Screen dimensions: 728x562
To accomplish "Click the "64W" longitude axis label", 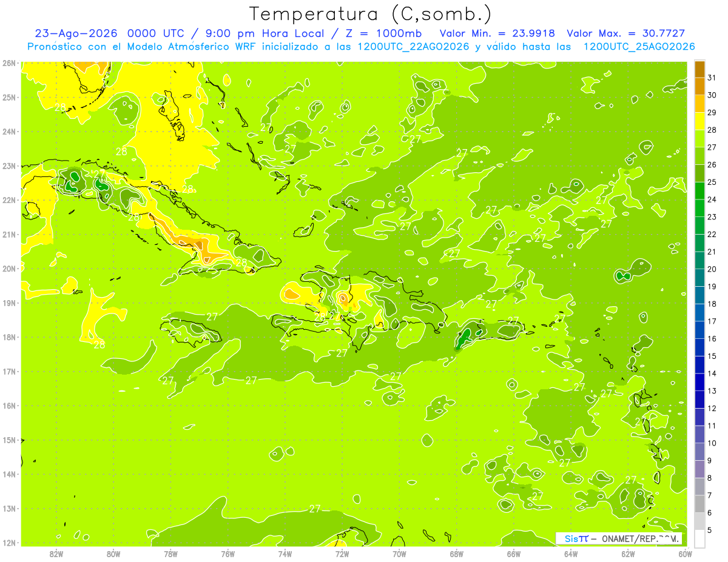I will [x=571, y=554].
